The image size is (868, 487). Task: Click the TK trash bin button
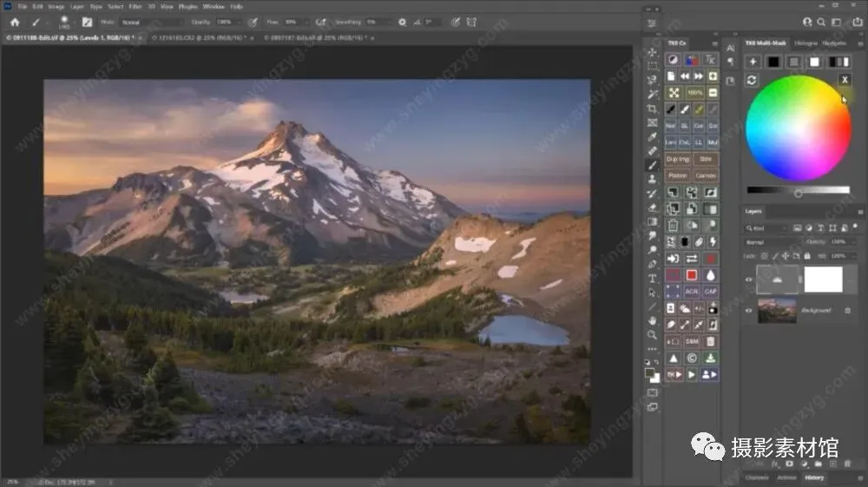click(711, 341)
